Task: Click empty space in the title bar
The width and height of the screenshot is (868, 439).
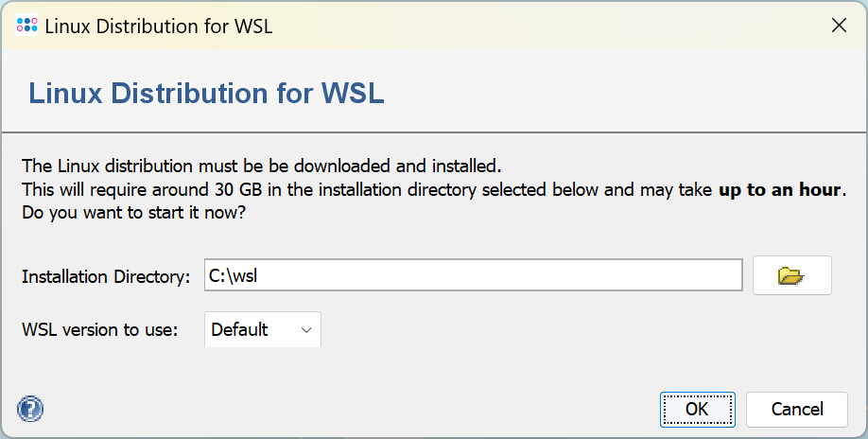Action: pyautogui.click(x=548, y=26)
